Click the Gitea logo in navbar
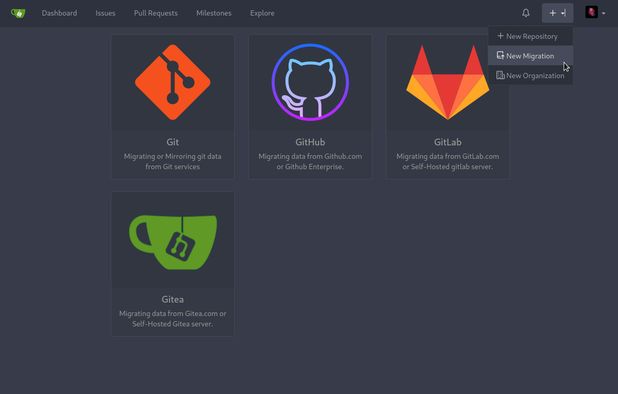The height and width of the screenshot is (394, 618). point(18,13)
